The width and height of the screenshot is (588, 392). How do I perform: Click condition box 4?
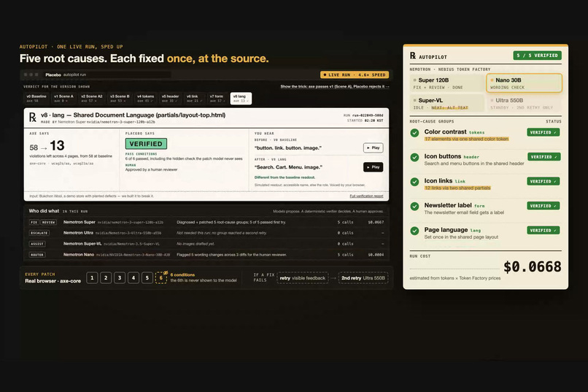pos(133,278)
